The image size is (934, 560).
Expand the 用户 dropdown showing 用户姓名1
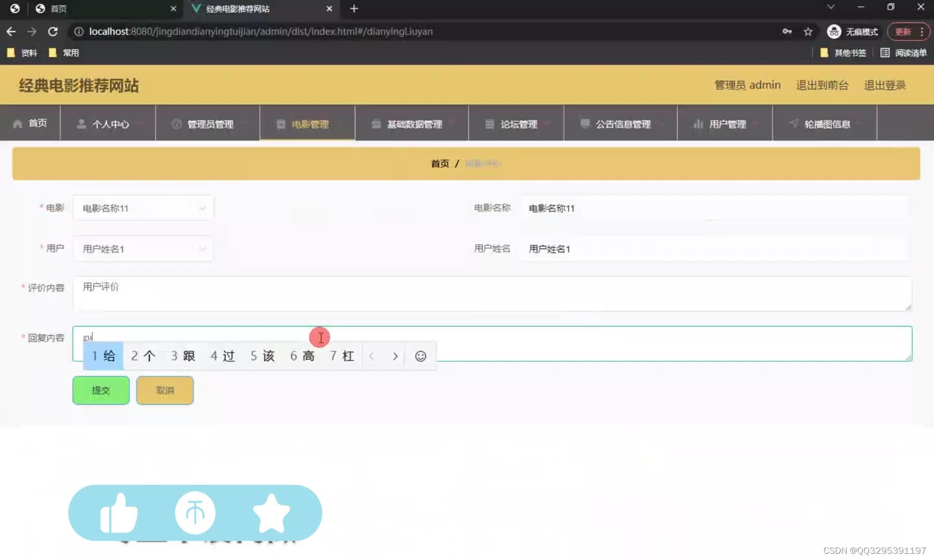click(x=143, y=249)
